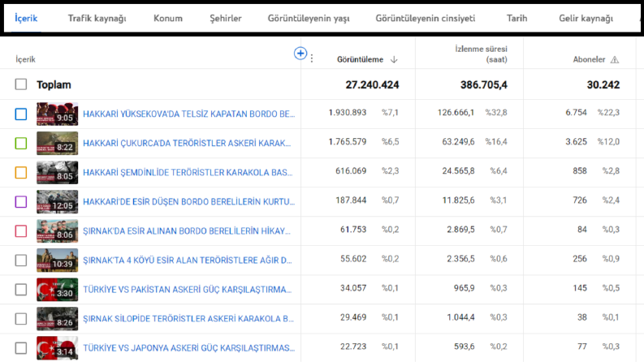644x362 pixels.
Task: Select total subscribers value 30.242
Action: 603,84
